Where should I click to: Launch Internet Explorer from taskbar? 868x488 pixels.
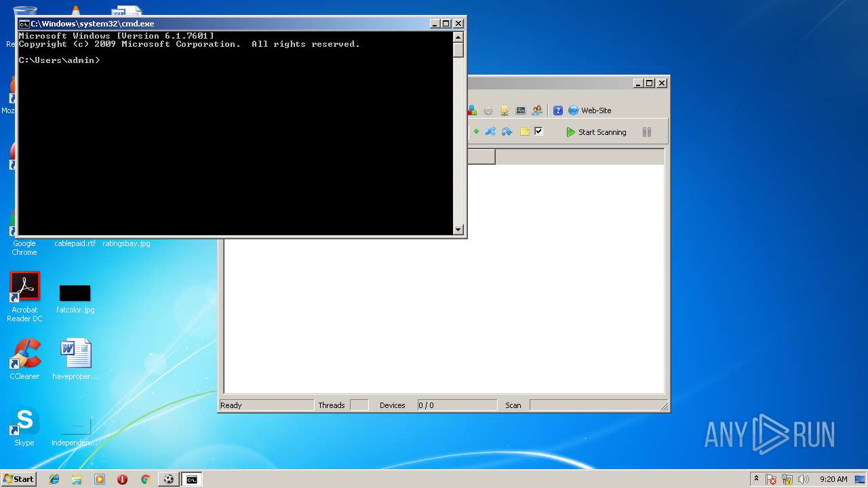[x=54, y=479]
